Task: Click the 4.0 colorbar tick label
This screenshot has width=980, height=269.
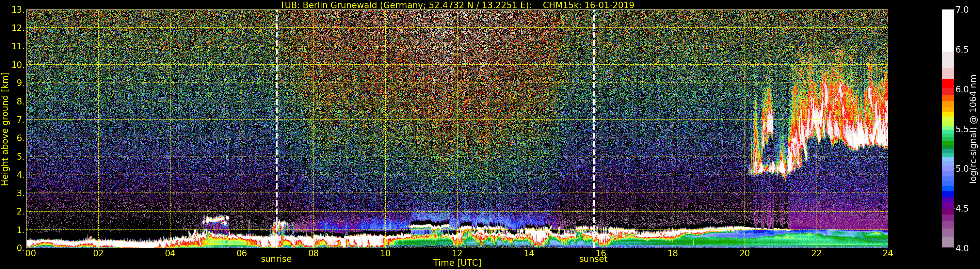Action: [x=962, y=248]
